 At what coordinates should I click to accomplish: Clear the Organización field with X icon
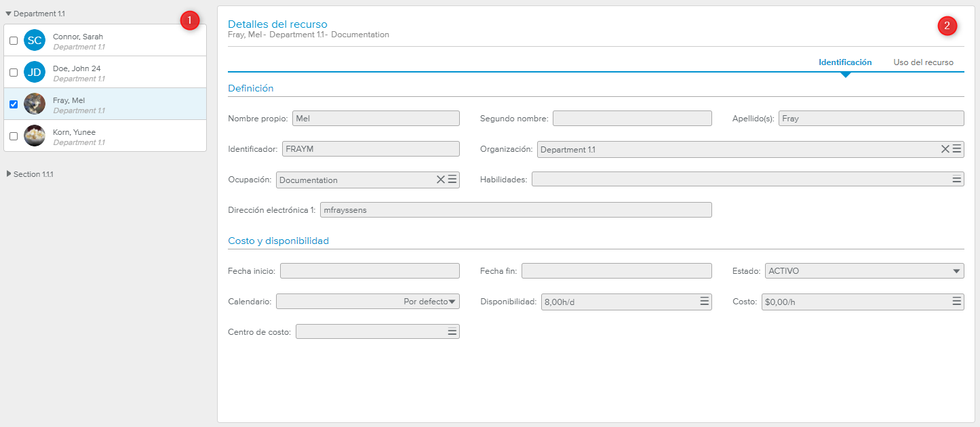(x=945, y=149)
